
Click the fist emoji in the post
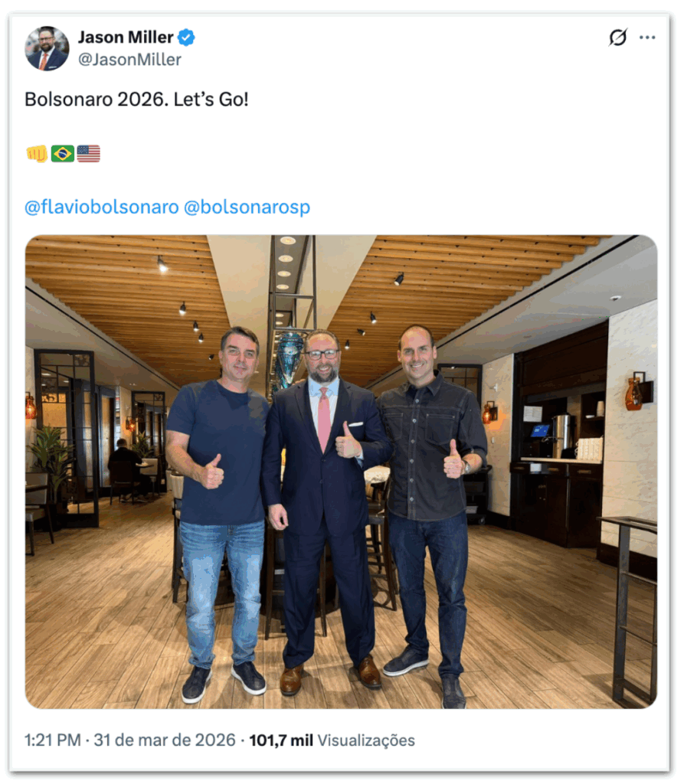(37, 153)
